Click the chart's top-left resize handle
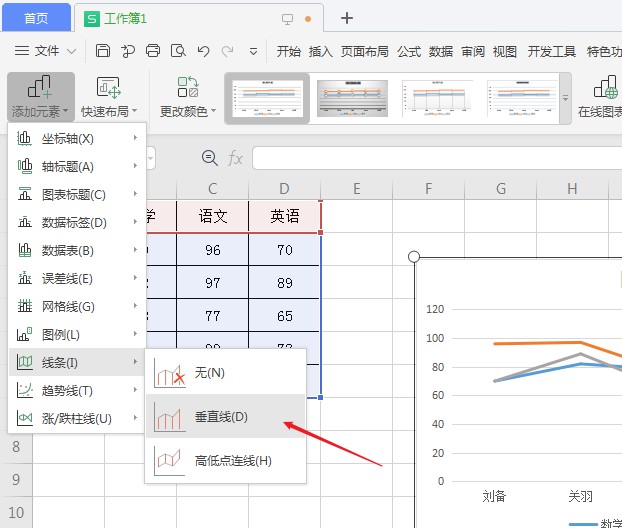 (414, 257)
